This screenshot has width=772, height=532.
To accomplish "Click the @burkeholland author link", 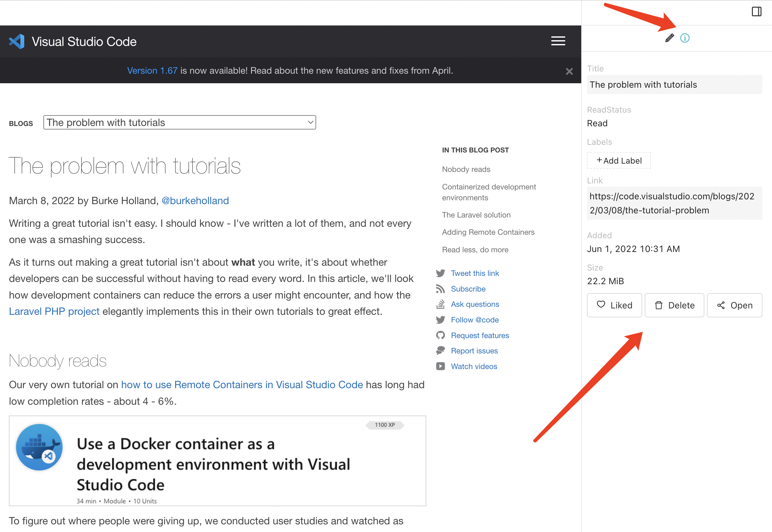I will 195,200.
